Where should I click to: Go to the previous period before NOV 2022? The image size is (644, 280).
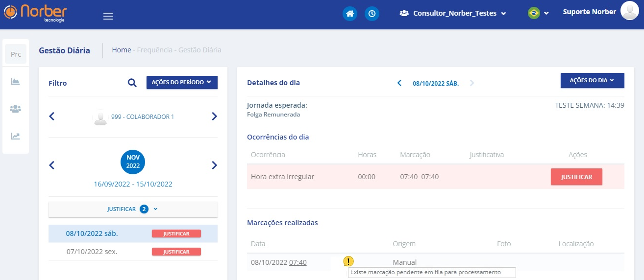tap(52, 165)
